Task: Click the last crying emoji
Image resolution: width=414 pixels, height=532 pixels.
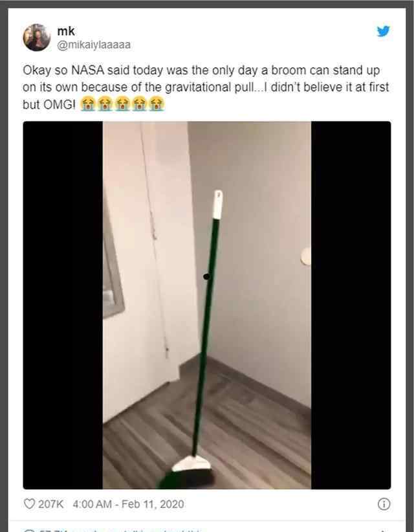Action: [157, 104]
